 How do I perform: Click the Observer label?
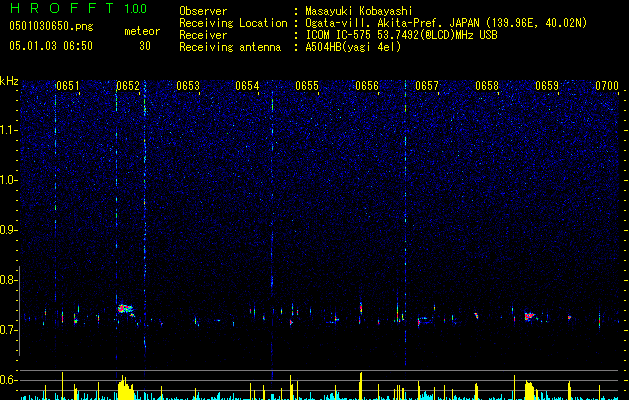[203, 11]
